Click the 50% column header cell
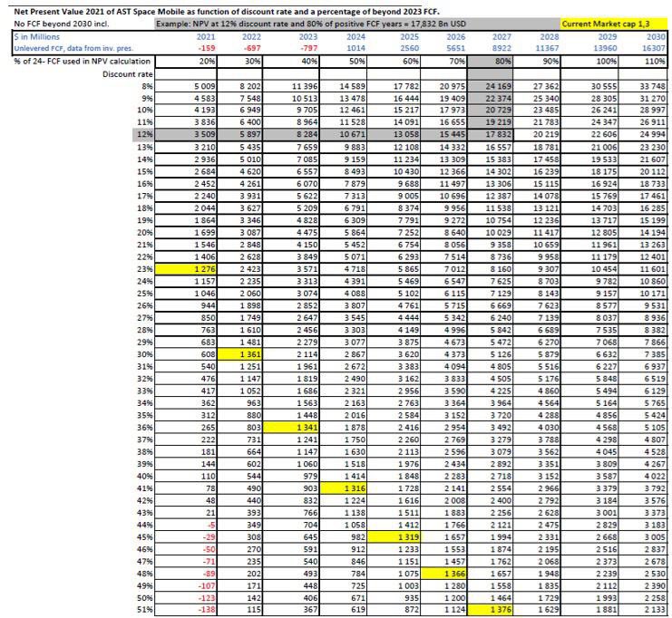 click(344, 62)
